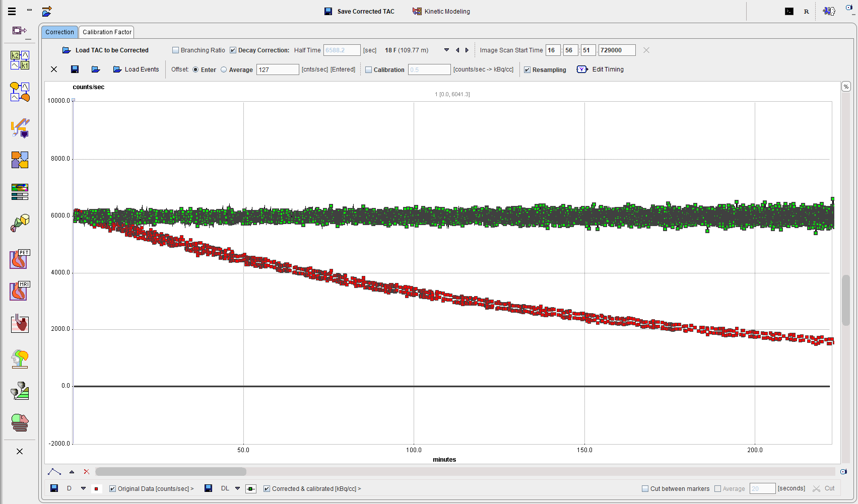Click the plot reset icon at bottom right
The image size is (858, 504).
click(x=843, y=472)
